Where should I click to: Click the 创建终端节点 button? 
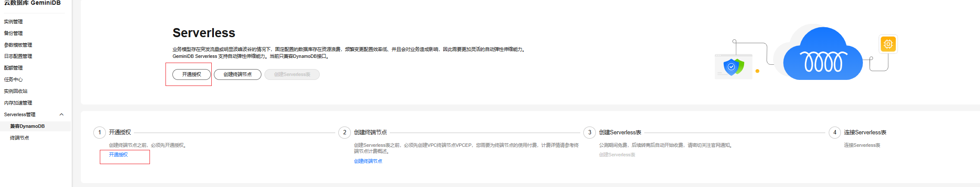(x=238, y=75)
